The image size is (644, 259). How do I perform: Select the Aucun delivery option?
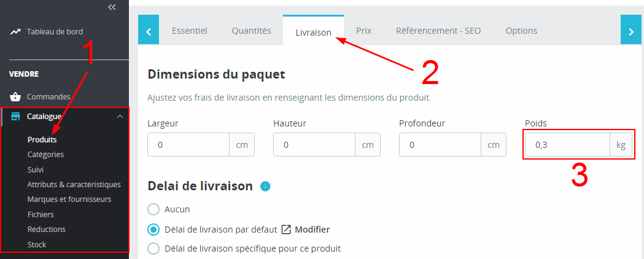click(154, 209)
